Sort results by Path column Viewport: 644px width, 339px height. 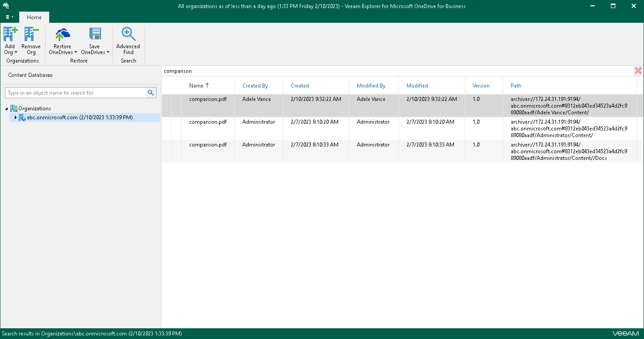click(516, 86)
